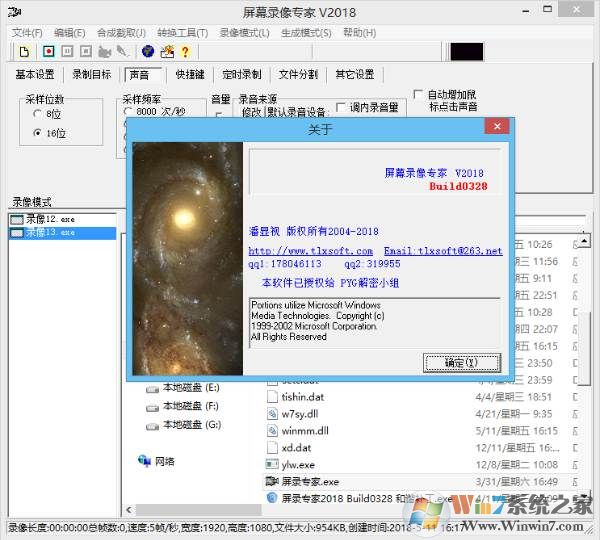
Task: Switch to the 录制目标 tab
Action: [92, 74]
